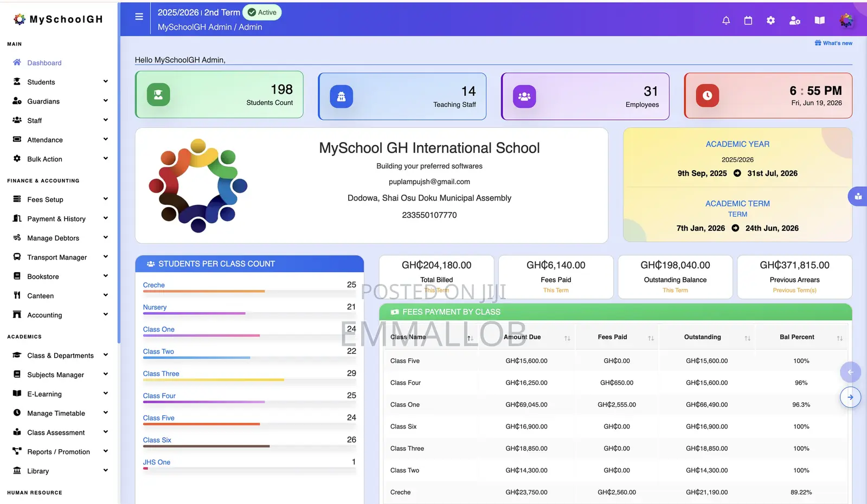Screen dimensions: 867x504
Task: Click the red clock icon
Action: pos(708,95)
